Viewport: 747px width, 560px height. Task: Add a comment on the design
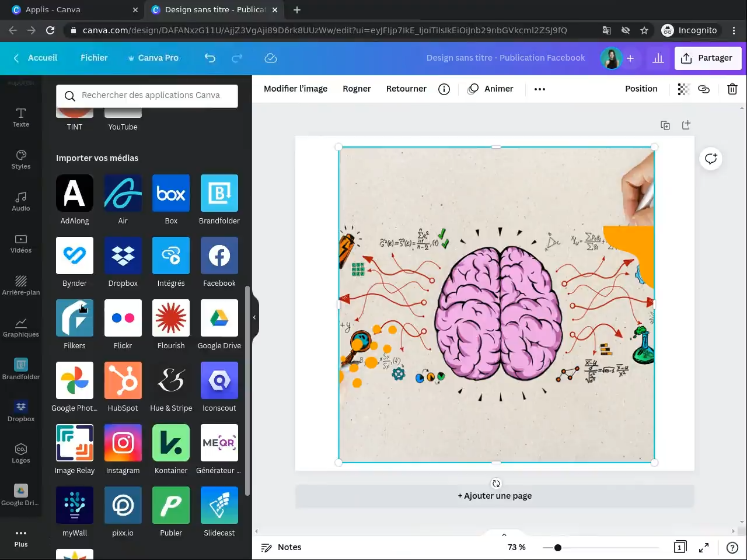711,159
